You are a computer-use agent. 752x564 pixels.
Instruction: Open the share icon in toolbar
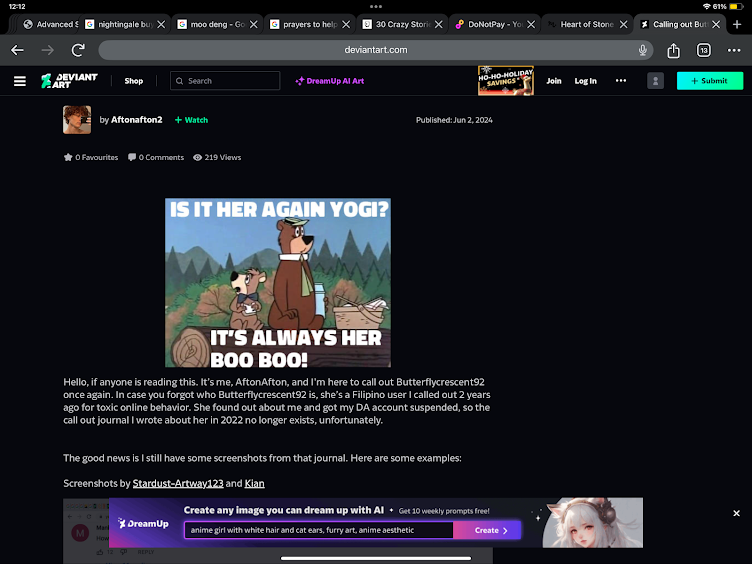pos(673,50)
